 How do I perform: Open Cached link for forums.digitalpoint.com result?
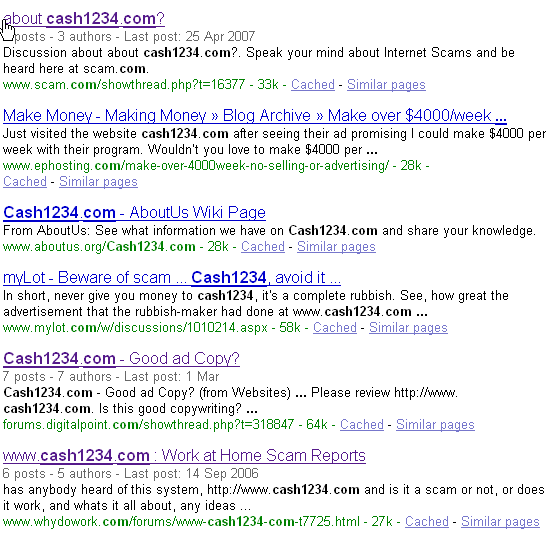(362, 425)
